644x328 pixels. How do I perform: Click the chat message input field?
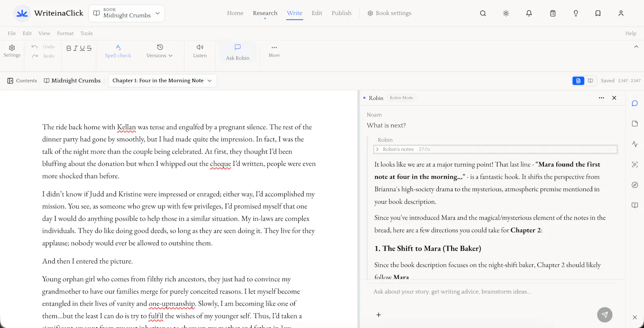(x=493, y=292)
